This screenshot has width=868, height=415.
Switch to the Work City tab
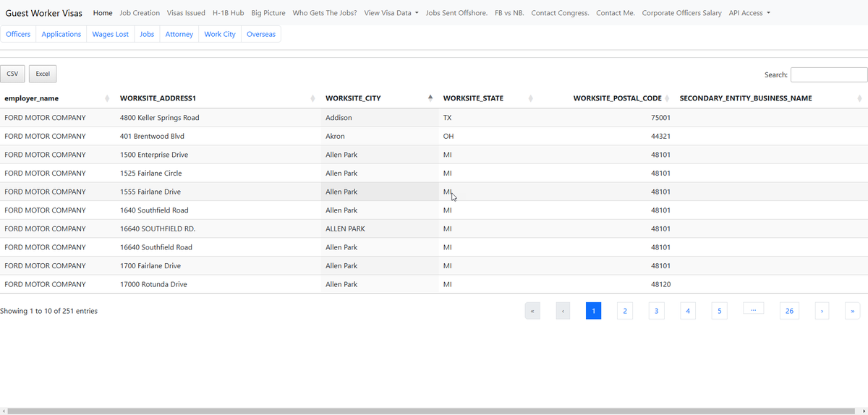pos(220,34)
